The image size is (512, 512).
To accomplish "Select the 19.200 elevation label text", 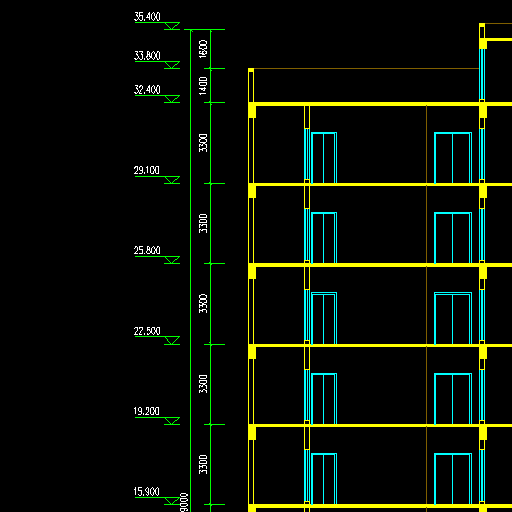I will click(147, 411).
